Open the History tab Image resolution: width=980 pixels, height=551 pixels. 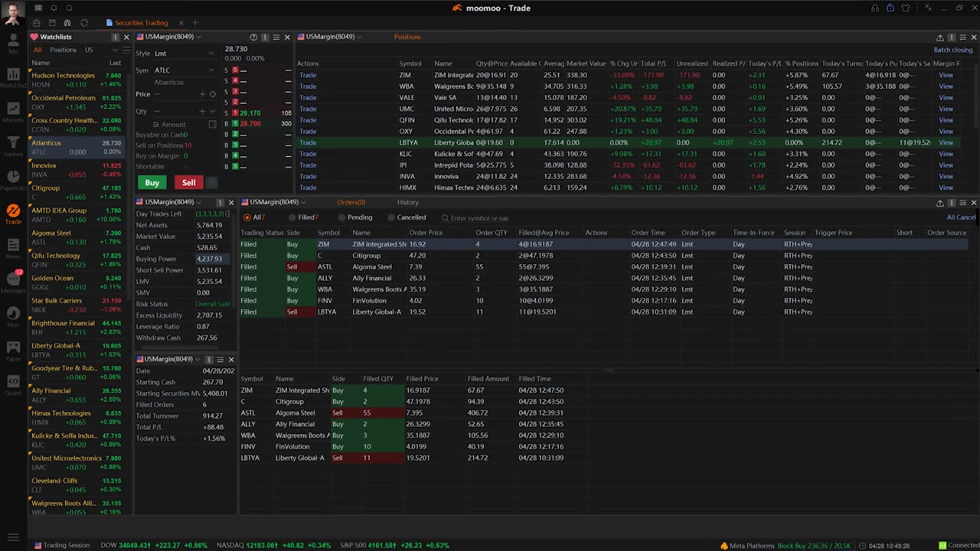408,202
